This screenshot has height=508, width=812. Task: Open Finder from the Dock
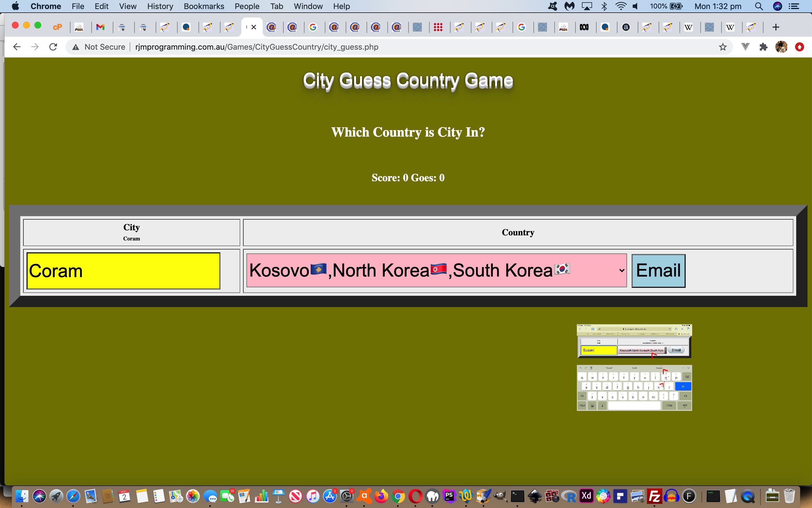click(22, 496)
